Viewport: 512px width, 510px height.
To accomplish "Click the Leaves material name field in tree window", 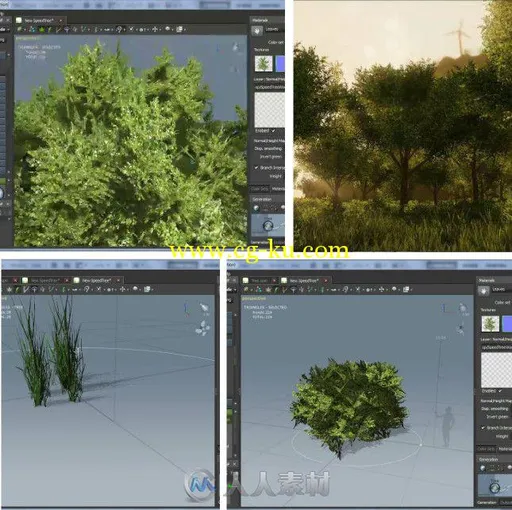I will coord(275,30).
